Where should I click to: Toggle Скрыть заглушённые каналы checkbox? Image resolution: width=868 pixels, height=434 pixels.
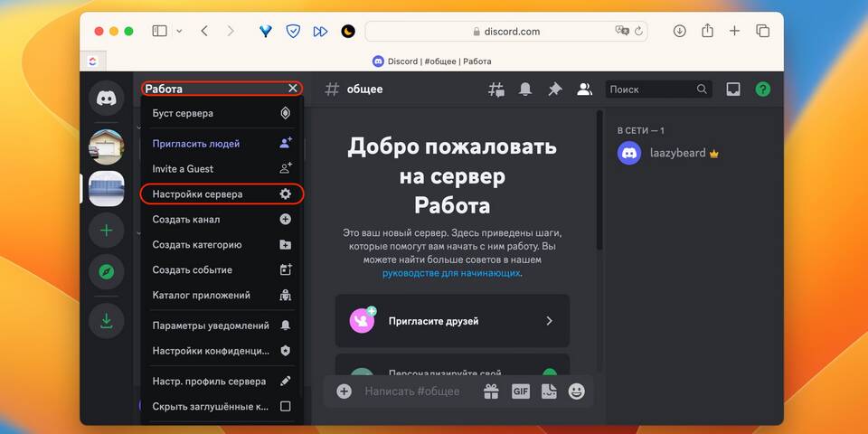pos(285,406)
